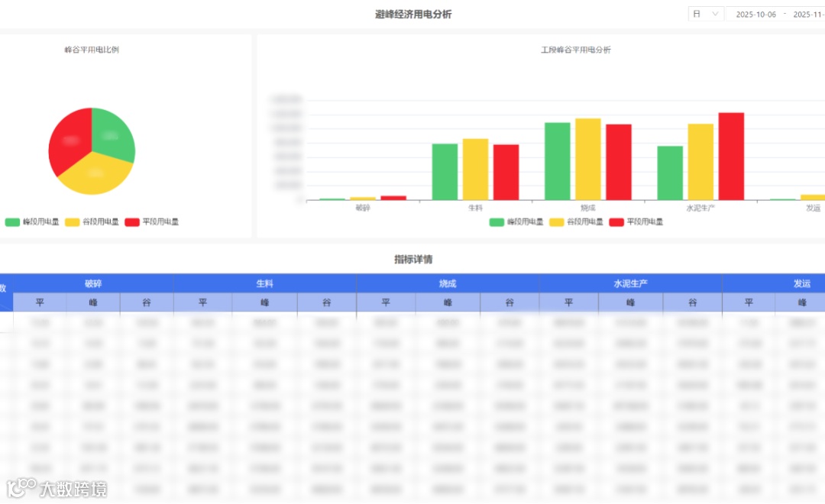The height and width of the screenshot is (504, 825).
Task: Click the 谷 column header under 水泥生产
Action: (692, 302)
